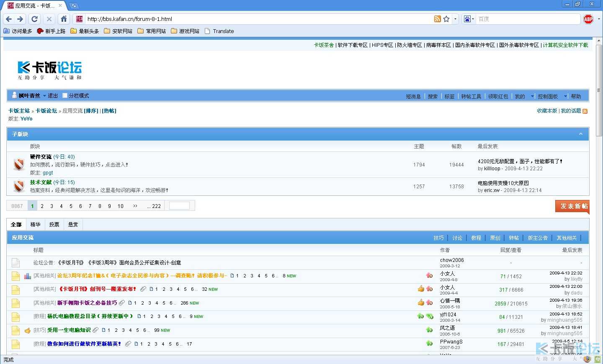The height and width of the screenshot is (364, 603).
Task: Open the folder icon of 受用一生电脑知识 thread
Action: tap(16, 331)
